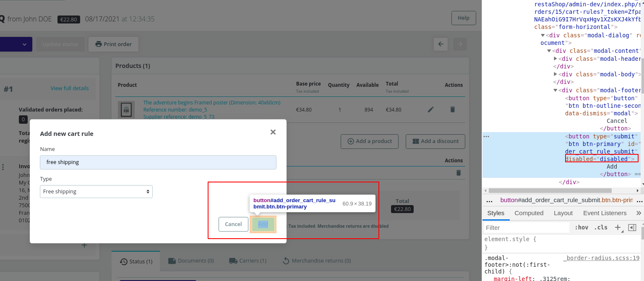Image resolution: width=644 pixels, height=281 pixels.
Task: Open the Type dropdown showing Free shipping
Action: point(96,191)
